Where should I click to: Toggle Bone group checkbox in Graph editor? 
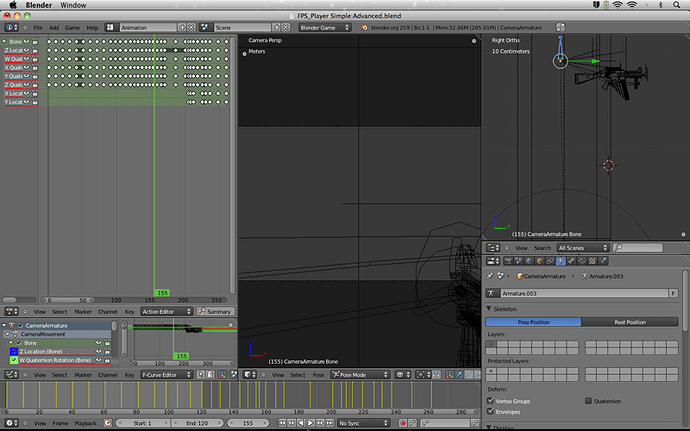coord(19,343)
